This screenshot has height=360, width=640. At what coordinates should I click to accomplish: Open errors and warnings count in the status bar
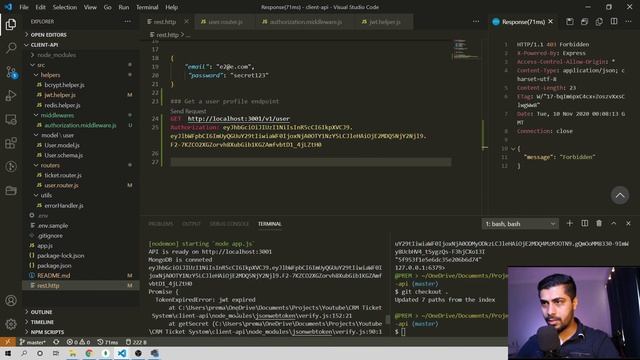[x=78, y=342]
